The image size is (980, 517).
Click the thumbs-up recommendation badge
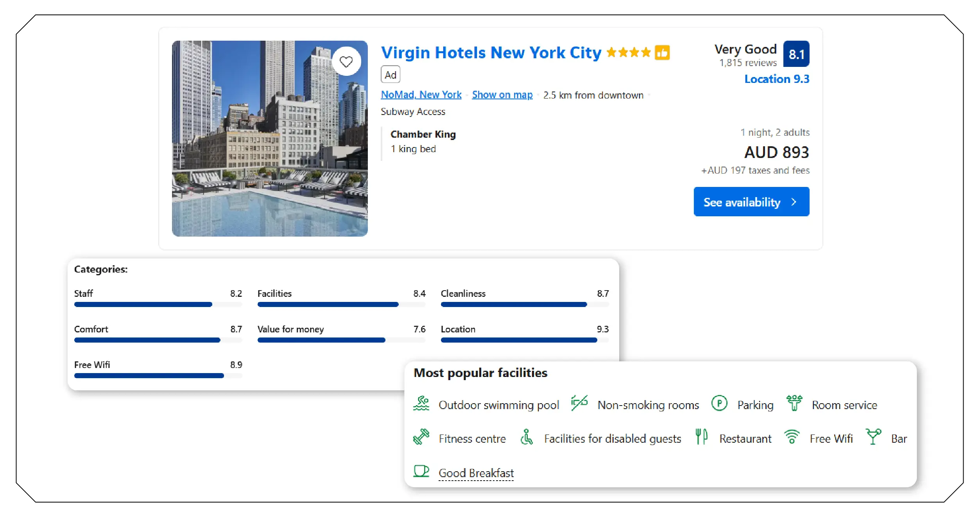click(662, 52)
